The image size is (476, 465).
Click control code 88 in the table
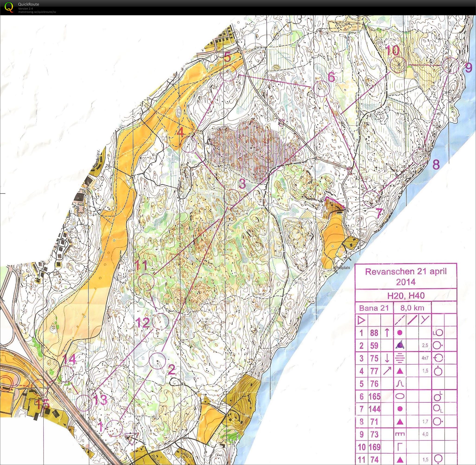[x=374, y=333]
